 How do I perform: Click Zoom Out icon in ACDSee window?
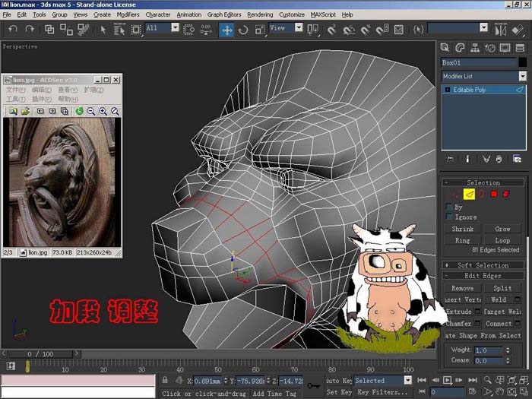tap(91, 111)
